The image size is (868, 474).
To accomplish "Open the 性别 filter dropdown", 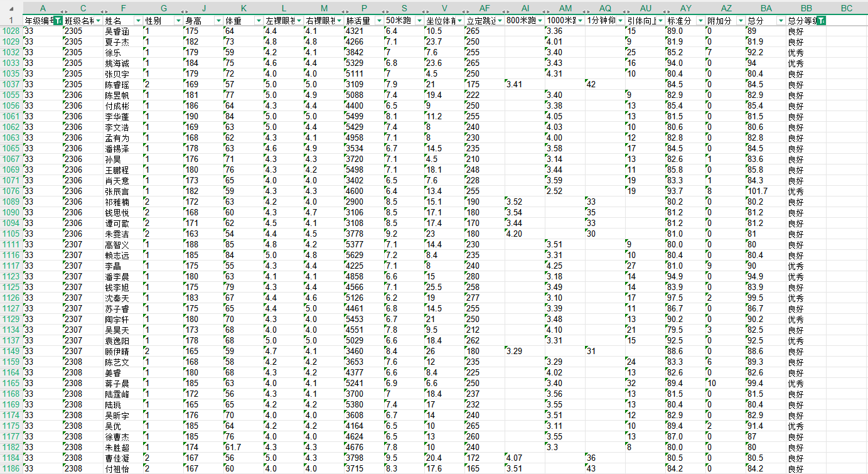I will (x=178, y=21).
